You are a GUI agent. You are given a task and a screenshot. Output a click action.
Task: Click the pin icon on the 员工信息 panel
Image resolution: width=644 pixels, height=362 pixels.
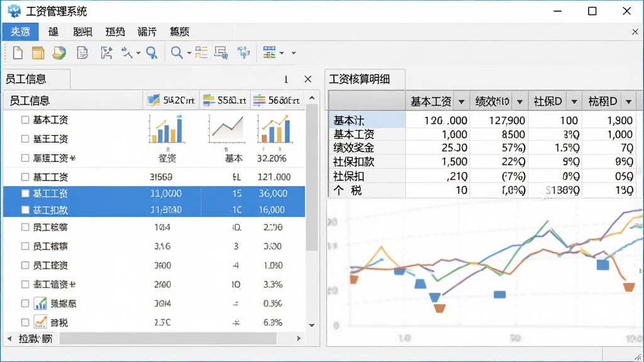pos(286,79)
